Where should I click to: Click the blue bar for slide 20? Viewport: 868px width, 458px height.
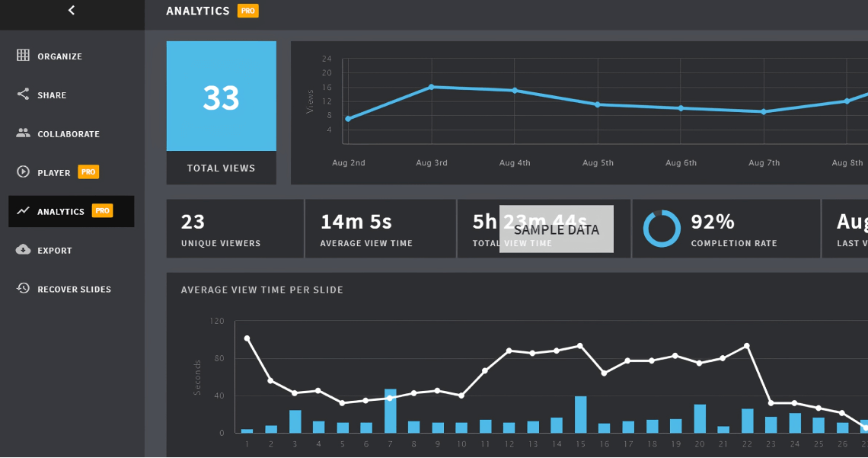700,418
